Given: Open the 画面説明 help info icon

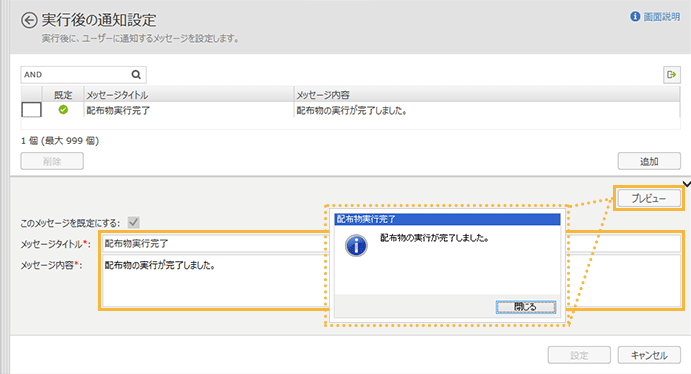Looking at the screenshot, I should (x=635, y=17).
